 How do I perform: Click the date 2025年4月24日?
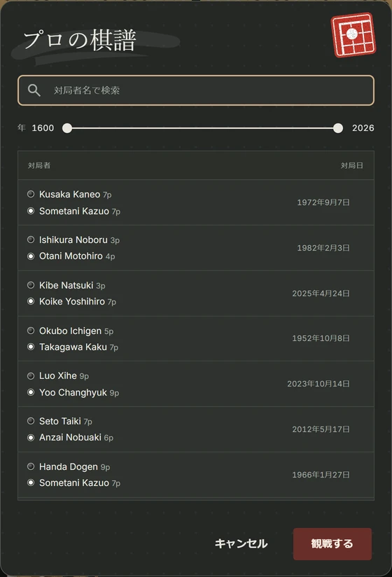[321, 293]
